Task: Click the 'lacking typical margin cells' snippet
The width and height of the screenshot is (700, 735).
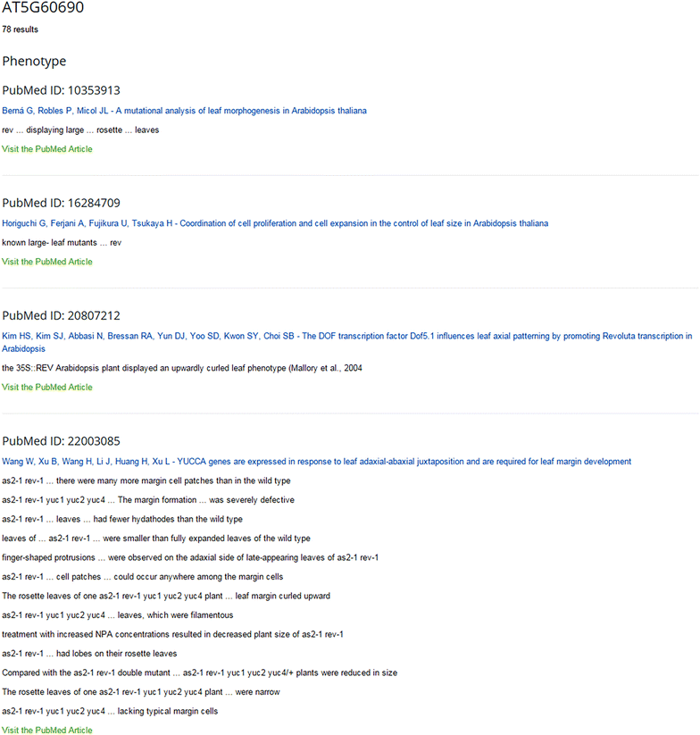Action: [110, 711]
